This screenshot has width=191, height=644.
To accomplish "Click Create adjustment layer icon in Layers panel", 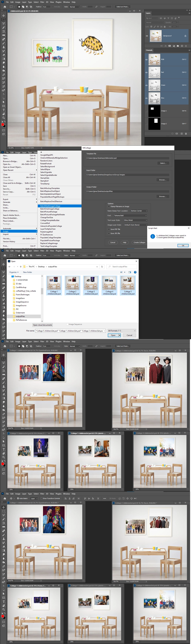I will coord(174,46).
